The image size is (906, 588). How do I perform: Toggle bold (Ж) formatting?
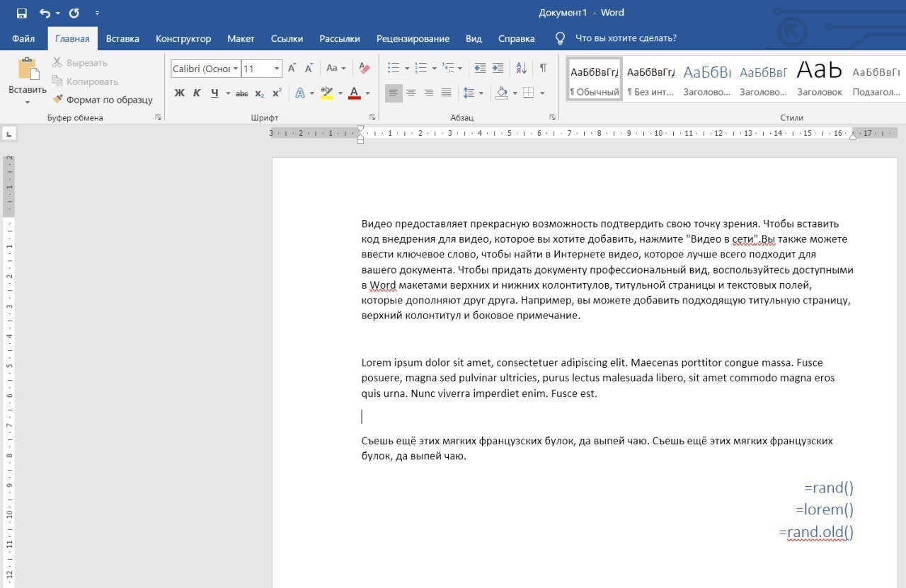[x=180, y=93]
